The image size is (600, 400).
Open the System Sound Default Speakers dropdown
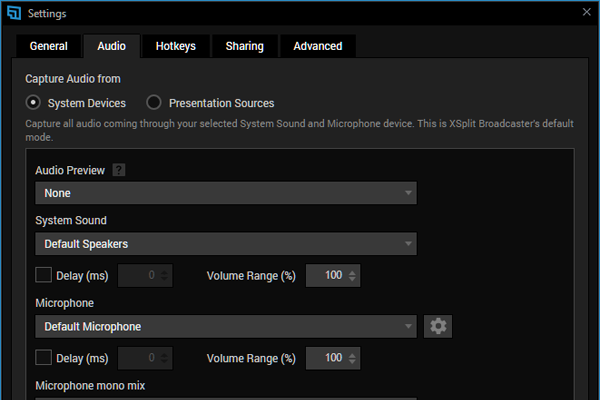pyautogui.click(x=225, y=244)
